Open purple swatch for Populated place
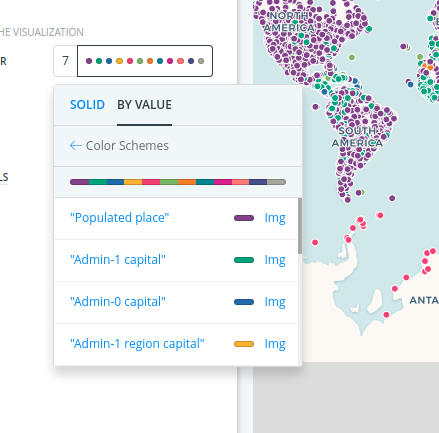Viewport: 439px width, 433px height. [244, 218]
